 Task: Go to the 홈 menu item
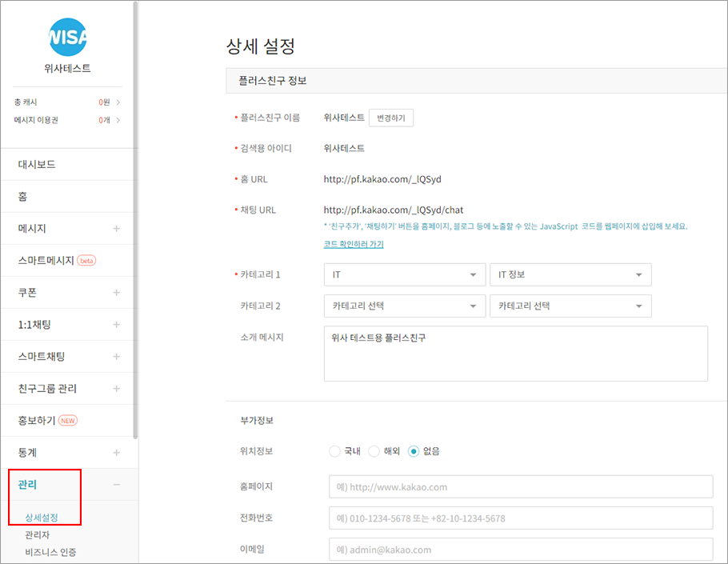point(68,196)
